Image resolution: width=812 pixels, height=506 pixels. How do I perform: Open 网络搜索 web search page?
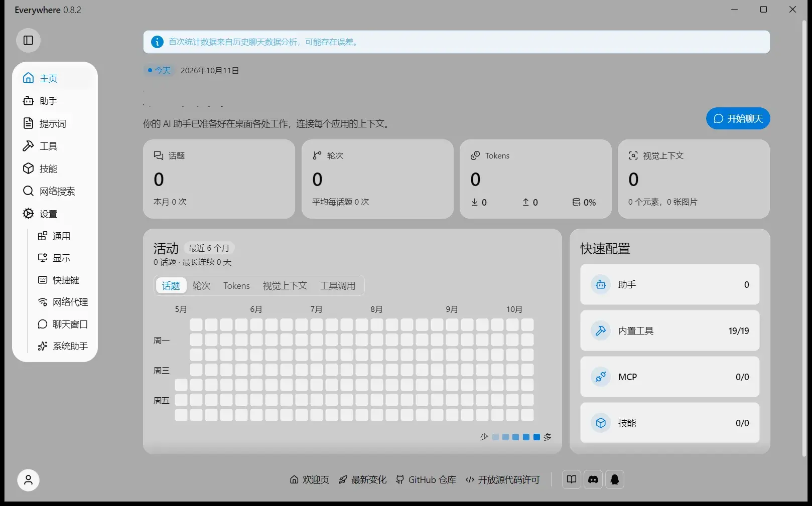point(55,191)
